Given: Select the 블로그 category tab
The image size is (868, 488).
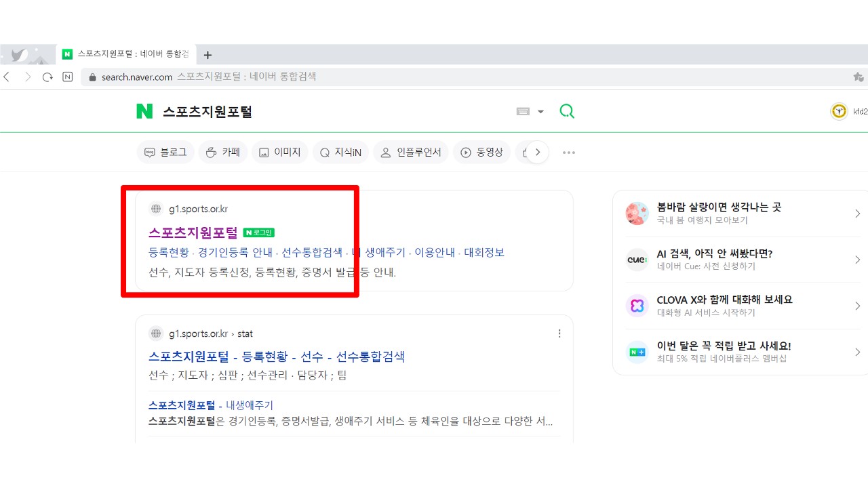Looking at the screenshot, I should pos(165,152).
